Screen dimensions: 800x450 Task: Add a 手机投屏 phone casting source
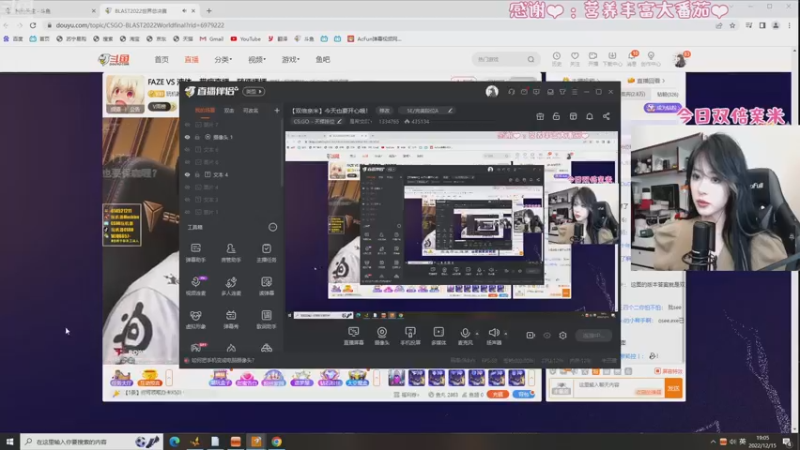(x=410, y=336)
